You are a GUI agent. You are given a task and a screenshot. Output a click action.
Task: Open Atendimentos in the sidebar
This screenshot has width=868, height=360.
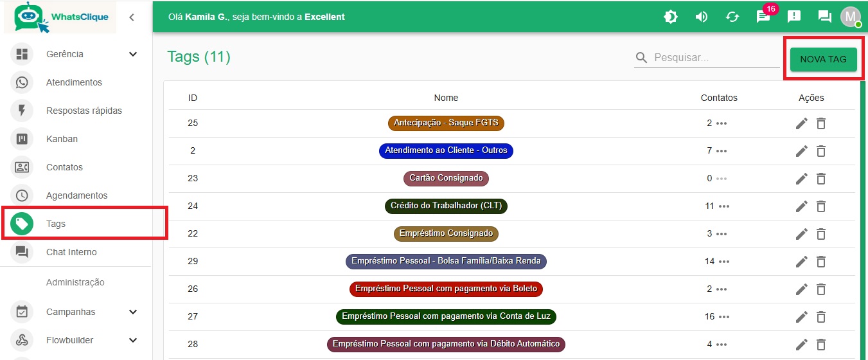coord(74,82)
